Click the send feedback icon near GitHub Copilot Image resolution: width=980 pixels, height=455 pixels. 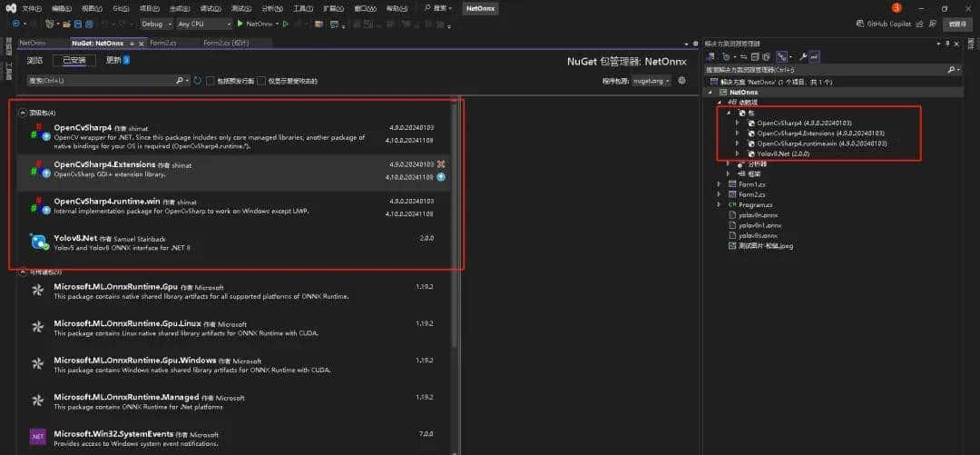point(935,24)
